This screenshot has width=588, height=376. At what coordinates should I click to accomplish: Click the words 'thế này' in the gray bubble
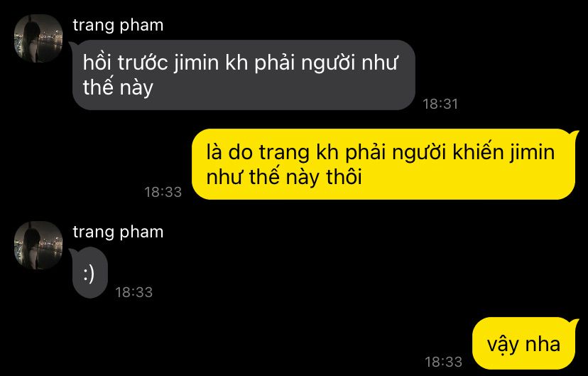click(118, 87)
